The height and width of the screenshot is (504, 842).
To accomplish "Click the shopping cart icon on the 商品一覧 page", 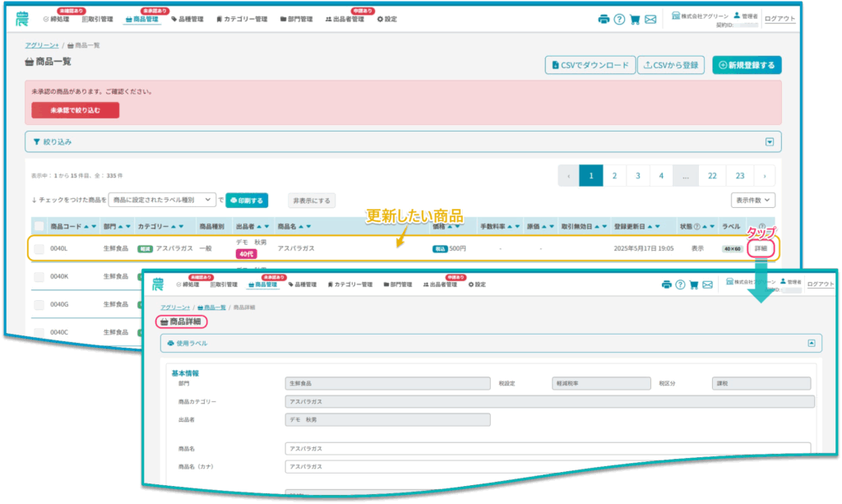I will click(635, 19).
